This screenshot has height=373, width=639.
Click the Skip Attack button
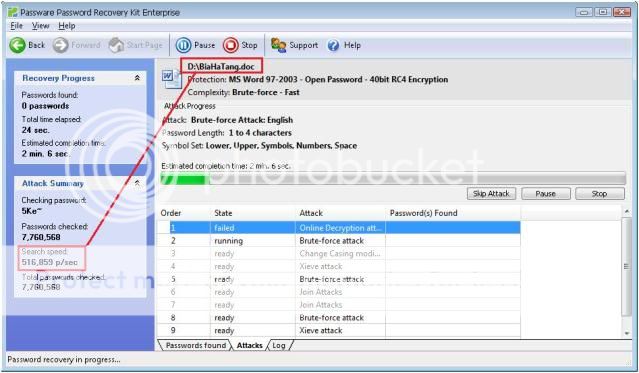tap(491, 194)
